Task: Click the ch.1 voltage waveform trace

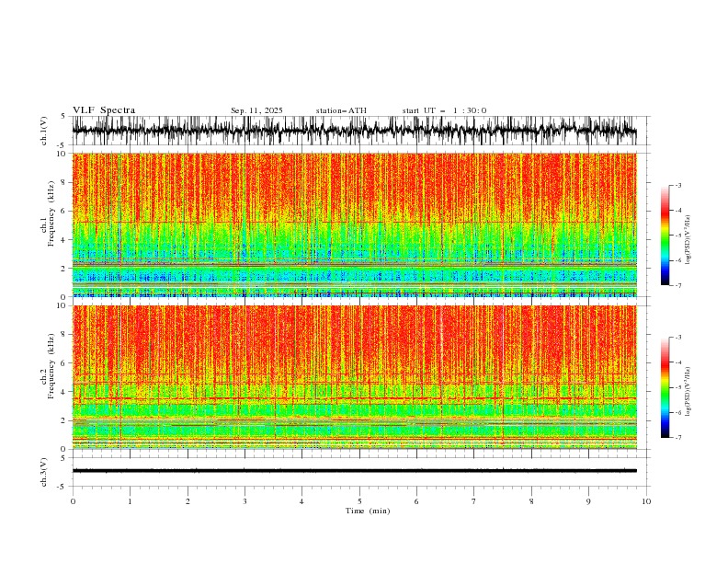Action: (x=354, y=131)
